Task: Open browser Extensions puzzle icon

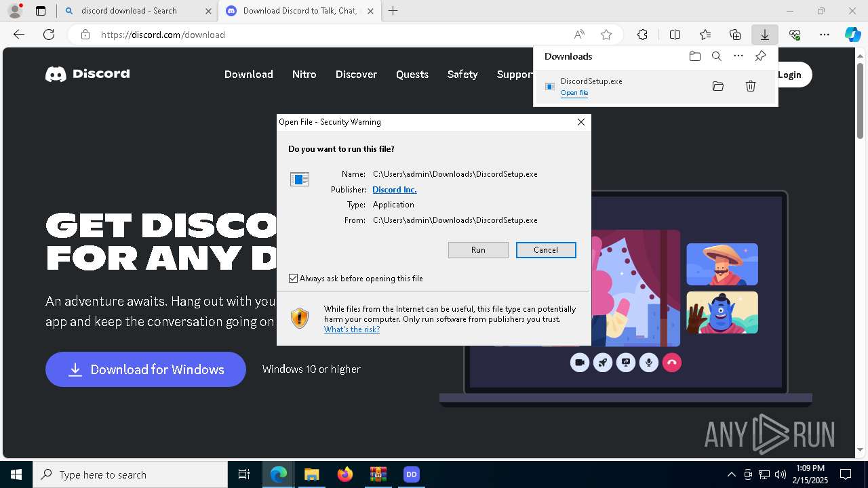Action: pos(642,35)
